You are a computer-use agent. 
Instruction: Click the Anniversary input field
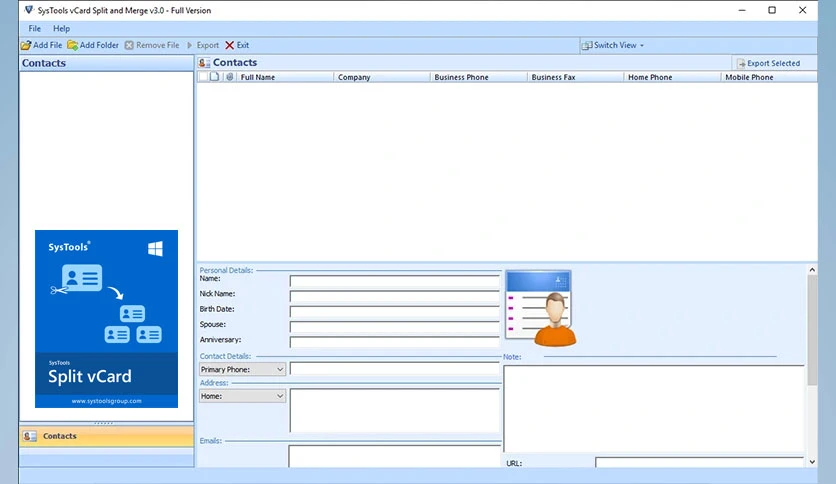395,342
